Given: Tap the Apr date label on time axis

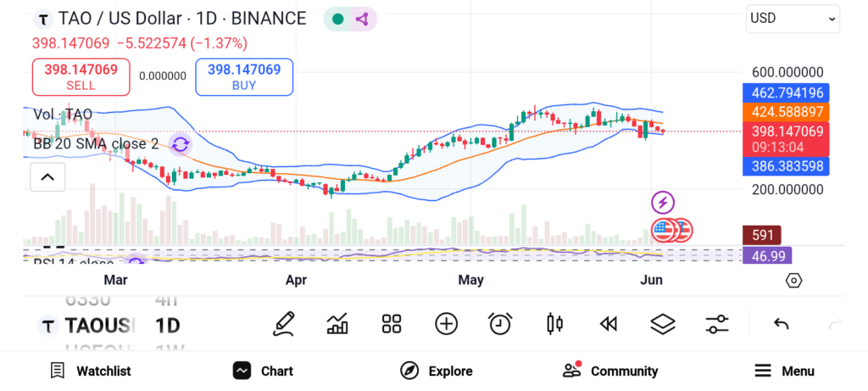Looking at the screenshot, I should (296, 280).
